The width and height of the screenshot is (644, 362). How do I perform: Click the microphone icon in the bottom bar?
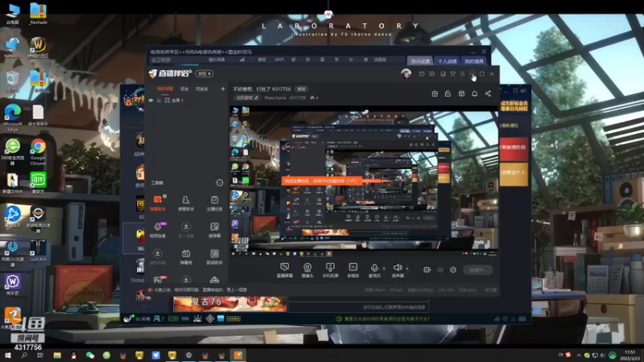[x=374, y=268]
